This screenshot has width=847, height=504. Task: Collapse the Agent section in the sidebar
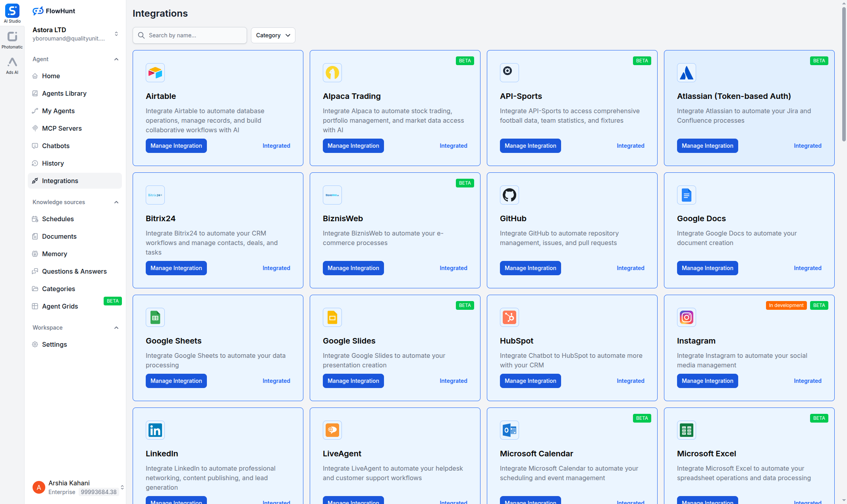pyautogui.click(x=116, y=59)
